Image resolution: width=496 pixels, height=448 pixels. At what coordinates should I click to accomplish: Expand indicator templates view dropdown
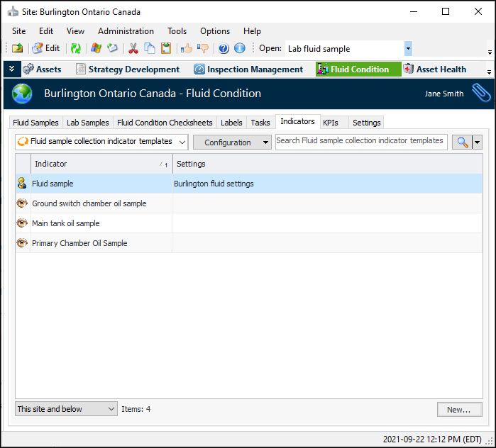(x=182, y=142)
